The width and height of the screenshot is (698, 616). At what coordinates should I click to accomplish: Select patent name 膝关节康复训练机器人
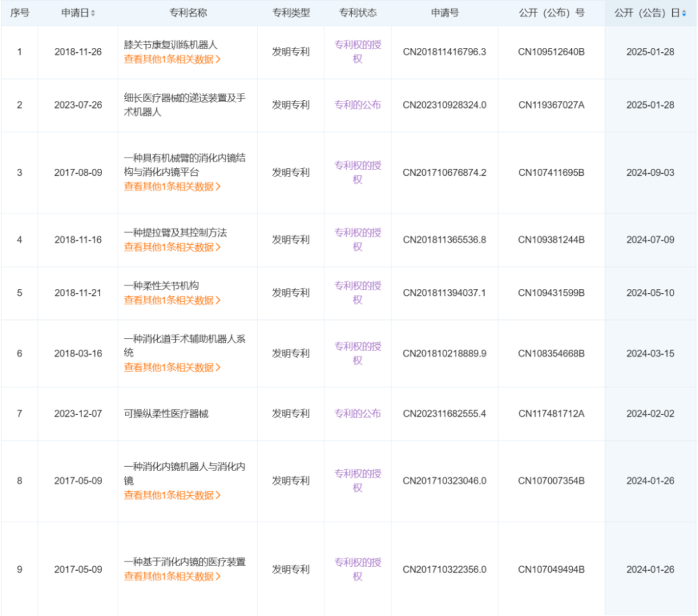click(171, 45)
